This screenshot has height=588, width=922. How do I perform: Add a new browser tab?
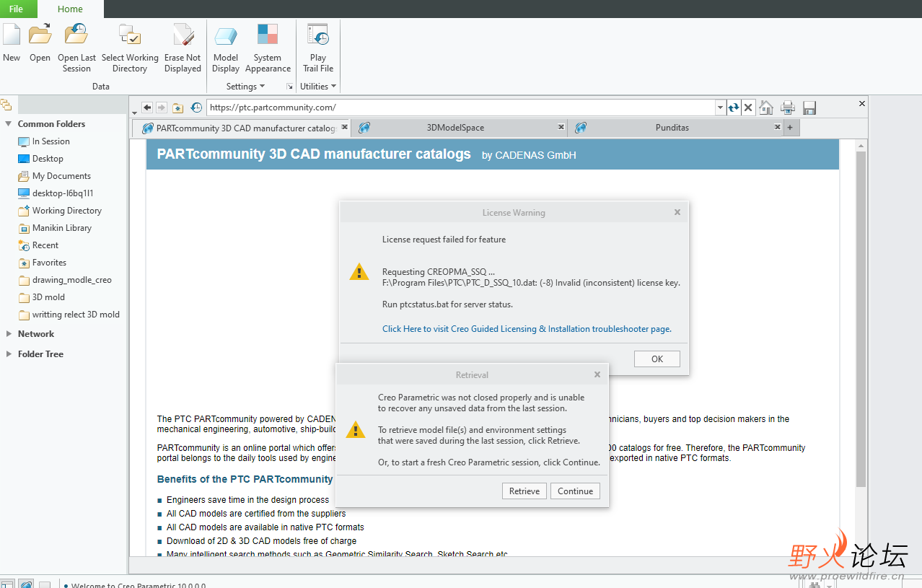[x=790, y=128]
